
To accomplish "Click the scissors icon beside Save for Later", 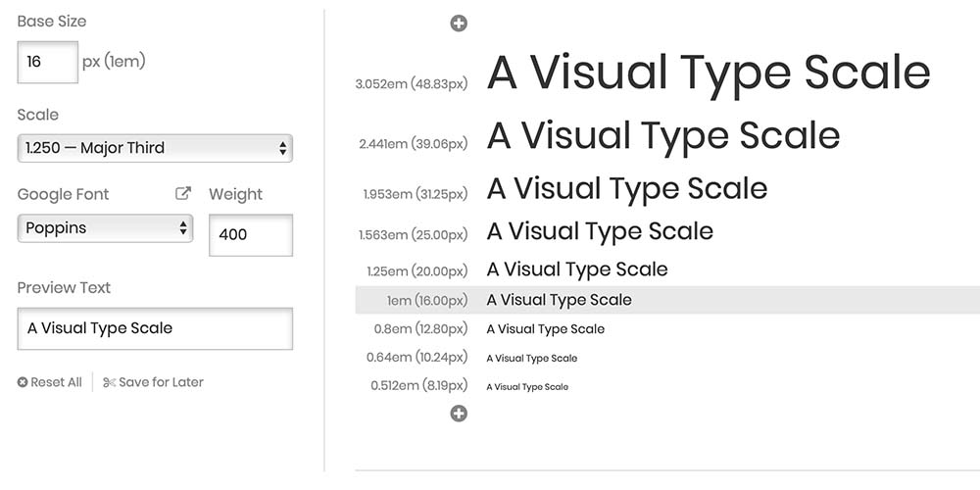I will tap(110, 382).
